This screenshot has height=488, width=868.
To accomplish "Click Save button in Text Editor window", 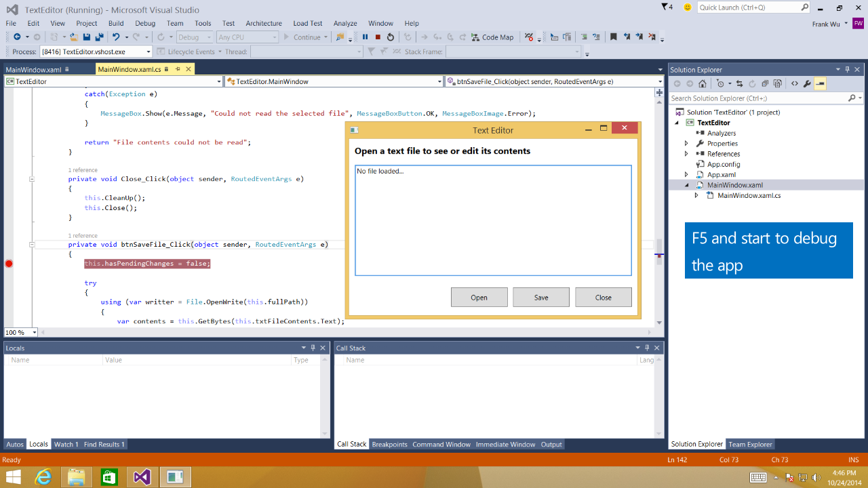I will coord(541,298).
